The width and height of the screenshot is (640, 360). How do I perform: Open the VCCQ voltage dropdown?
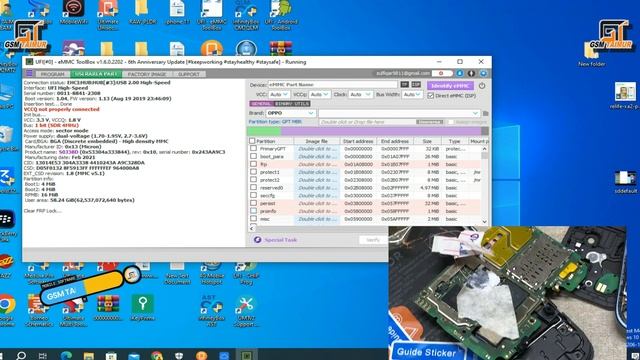tap(319, 94)
